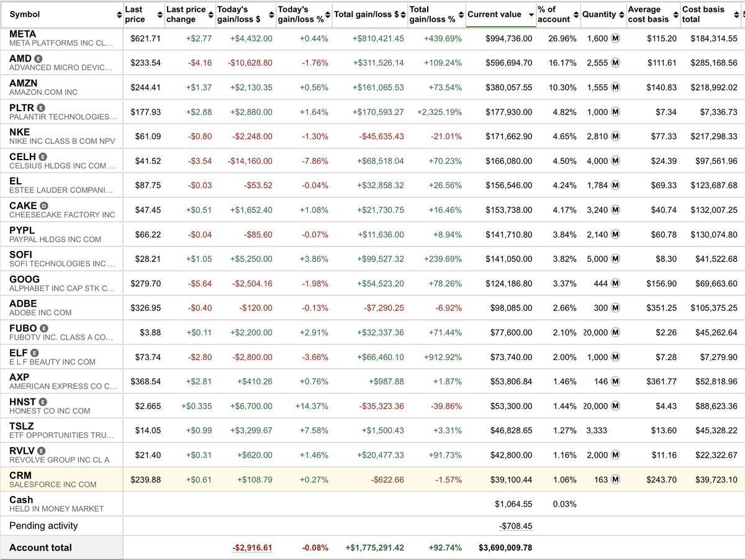Image resolution: width=745 pixels, height=560 pixels.
Task: Click the M margin icon in NKE row
Action: [x=616, y=137]
